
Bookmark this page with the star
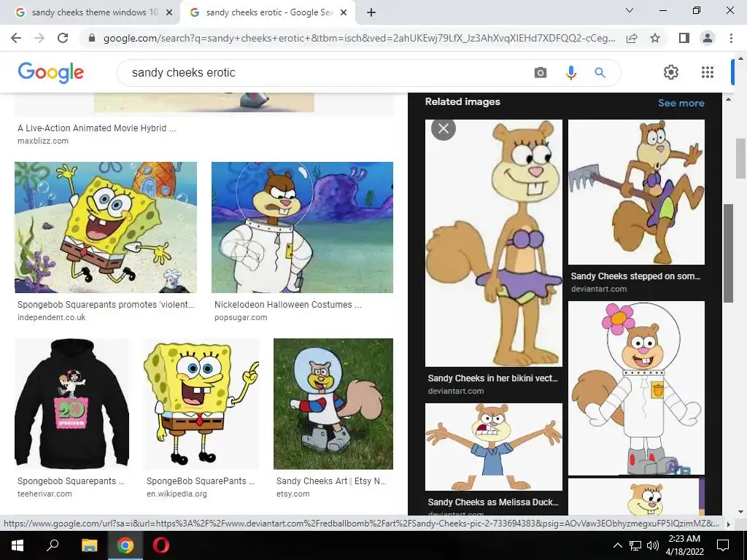click(655, 38)
